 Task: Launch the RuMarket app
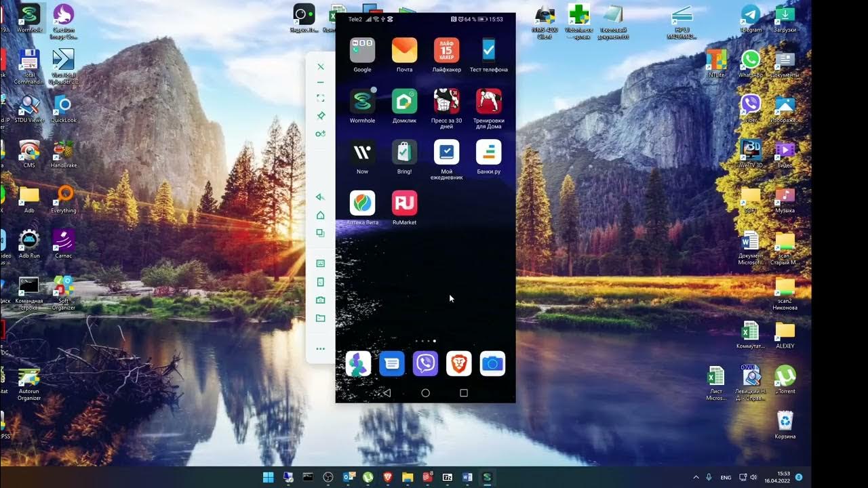tap(404, 203)
